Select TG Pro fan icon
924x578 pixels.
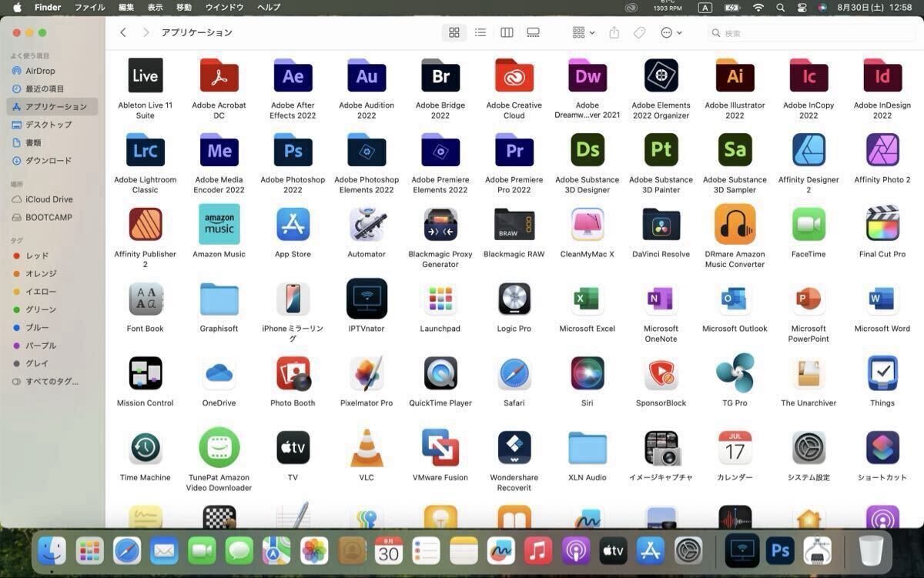pyautogui.click(x=735, y=373)
